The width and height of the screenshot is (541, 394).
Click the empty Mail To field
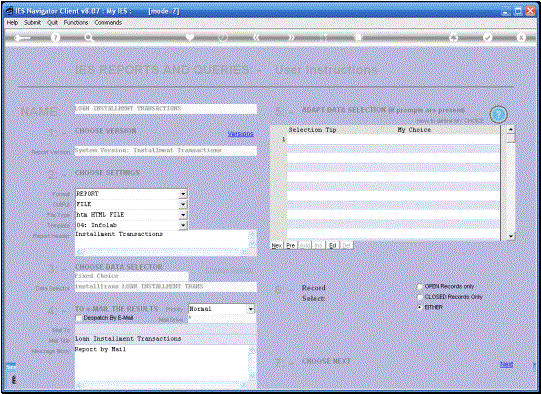[x=166, y=329]
